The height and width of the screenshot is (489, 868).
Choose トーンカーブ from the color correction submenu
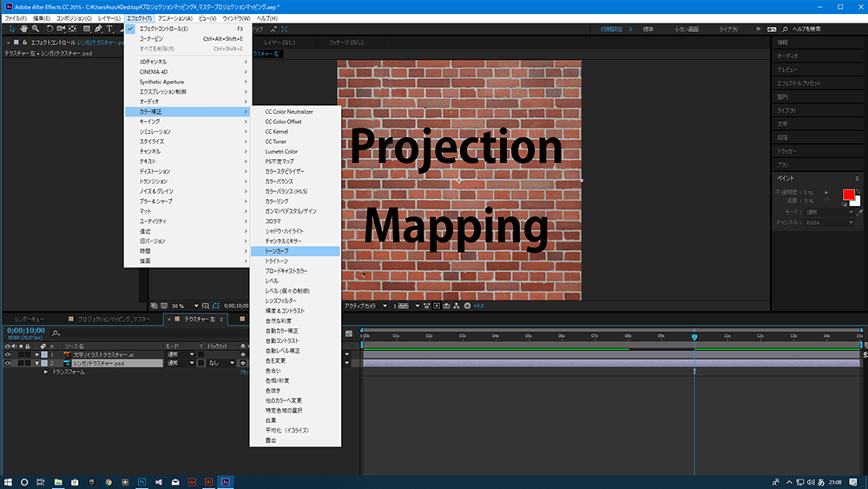pos(277,251)
